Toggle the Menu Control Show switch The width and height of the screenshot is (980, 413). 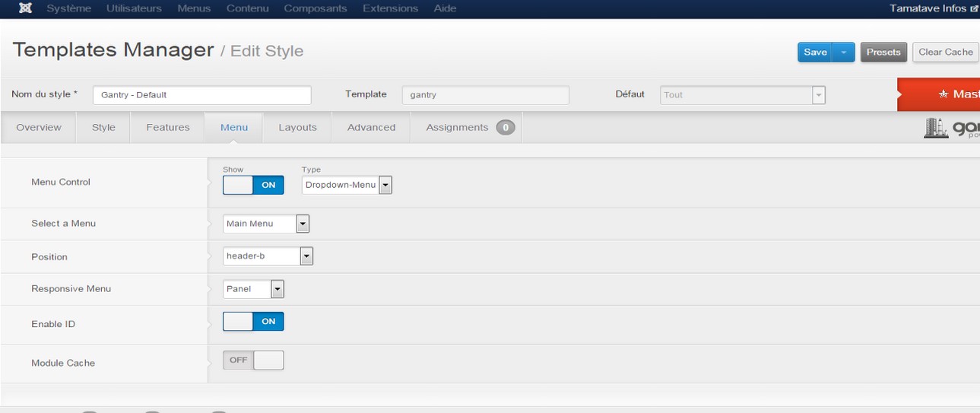pos(253,185)
